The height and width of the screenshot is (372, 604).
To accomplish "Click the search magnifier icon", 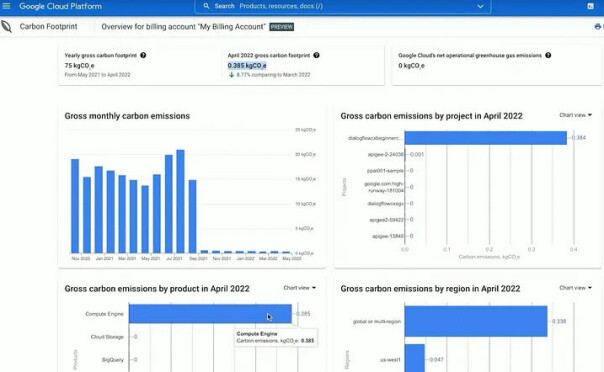I will pyautogui.click(x=206, y=6).
